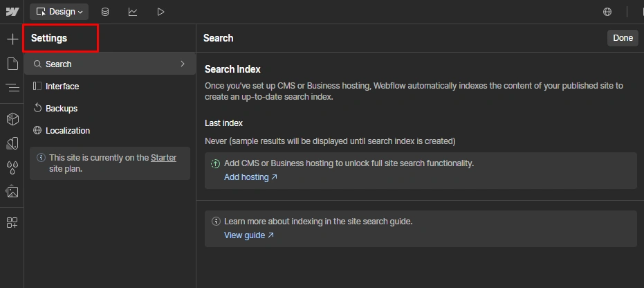The image size is (644, 288).
Task: Click the Preview play icon
Action: coord(160,12)
